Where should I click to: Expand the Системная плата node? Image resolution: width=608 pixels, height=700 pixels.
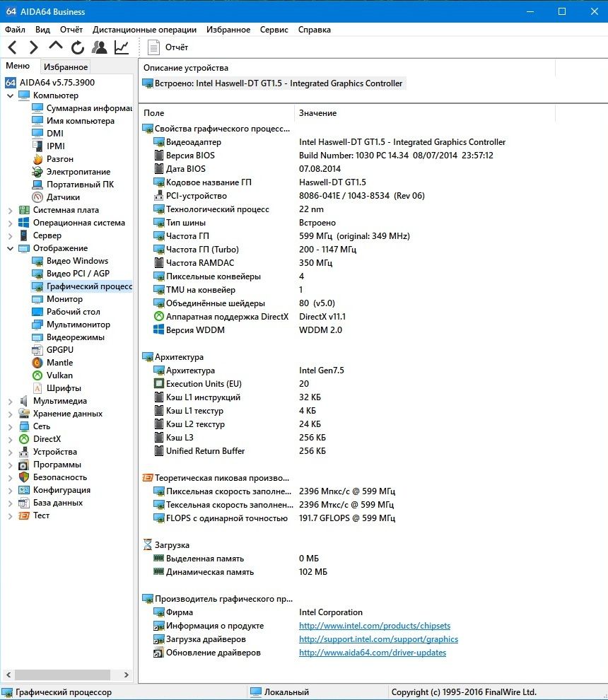[x=11, y=210]
